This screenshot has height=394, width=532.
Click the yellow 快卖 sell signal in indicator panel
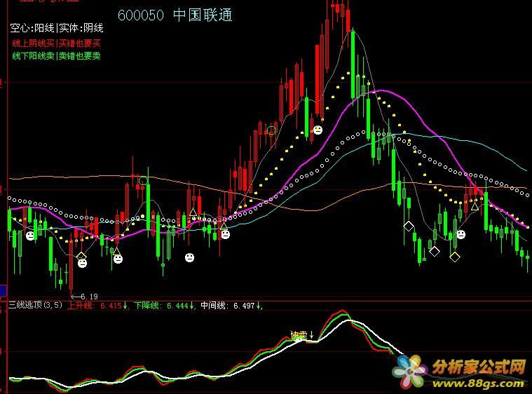302,335
